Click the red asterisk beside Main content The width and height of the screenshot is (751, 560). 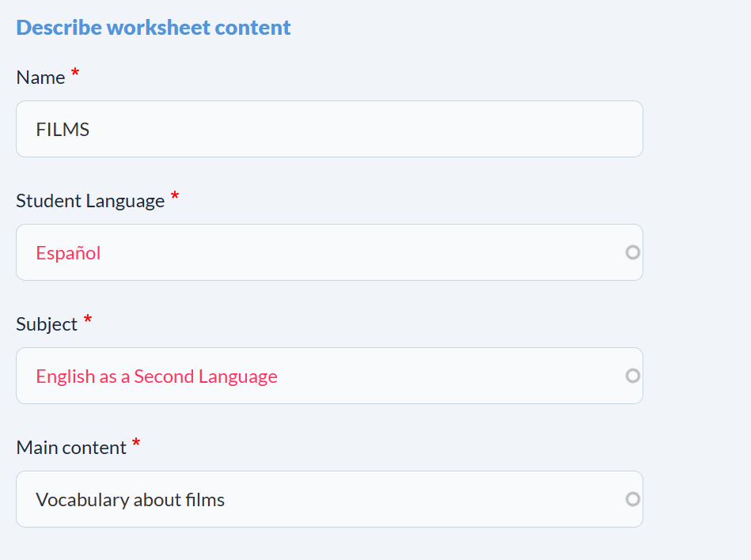[x=136, y=444]
